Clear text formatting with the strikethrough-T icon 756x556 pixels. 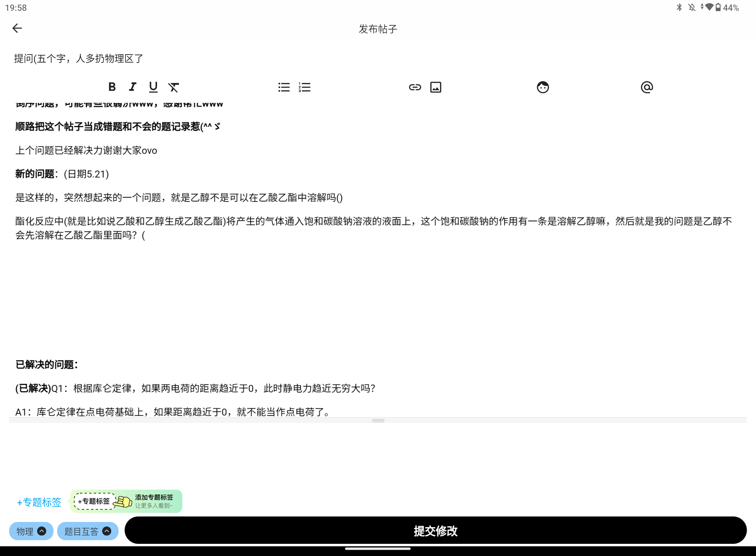pyautogui.click(x=173, y=87)
